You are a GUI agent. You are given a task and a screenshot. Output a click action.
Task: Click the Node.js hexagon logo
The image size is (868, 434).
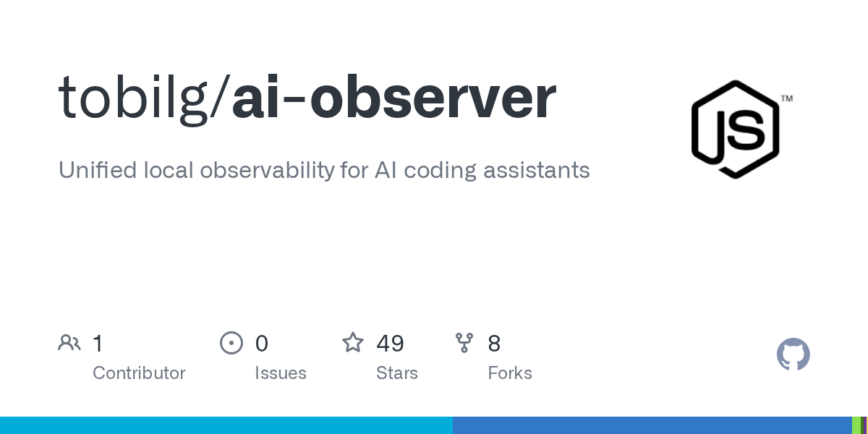point(735,129)
